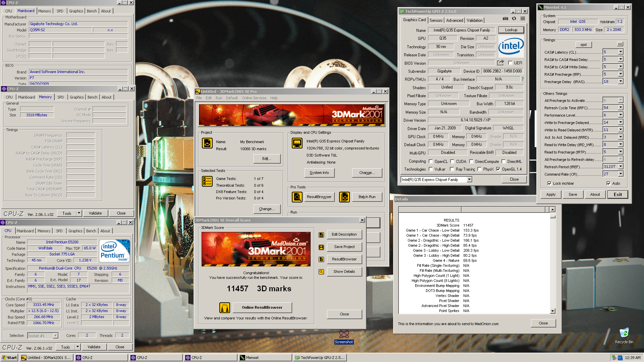Switch to the Sensors tab in GPU-Z
The height and width of the screenshot is (362, 644).
tap(436, 20)
